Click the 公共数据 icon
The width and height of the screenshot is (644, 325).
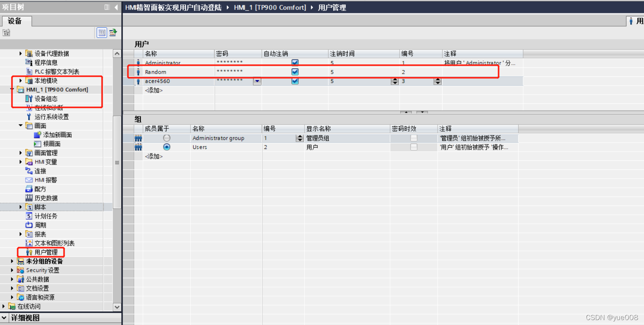click(21, 279)
